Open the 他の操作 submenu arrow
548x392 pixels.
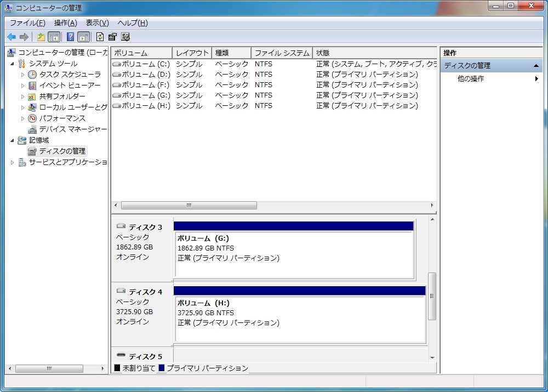pyautogui.click(x=536, y=79)
